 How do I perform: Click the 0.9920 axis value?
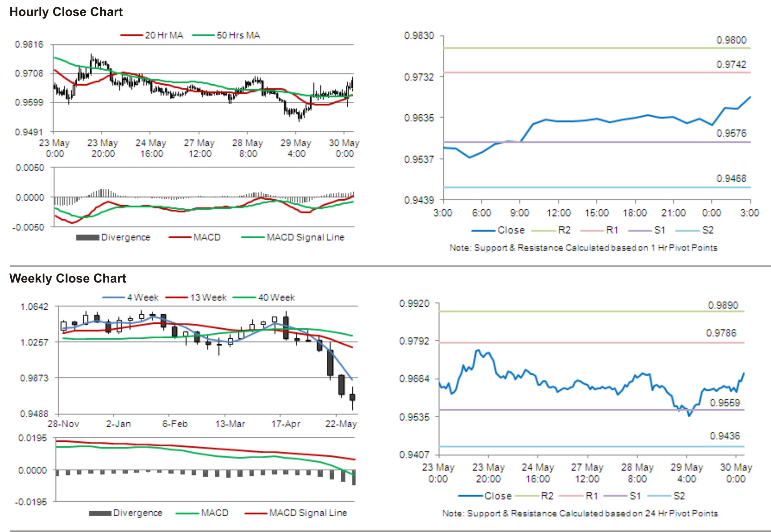[415, 304]
